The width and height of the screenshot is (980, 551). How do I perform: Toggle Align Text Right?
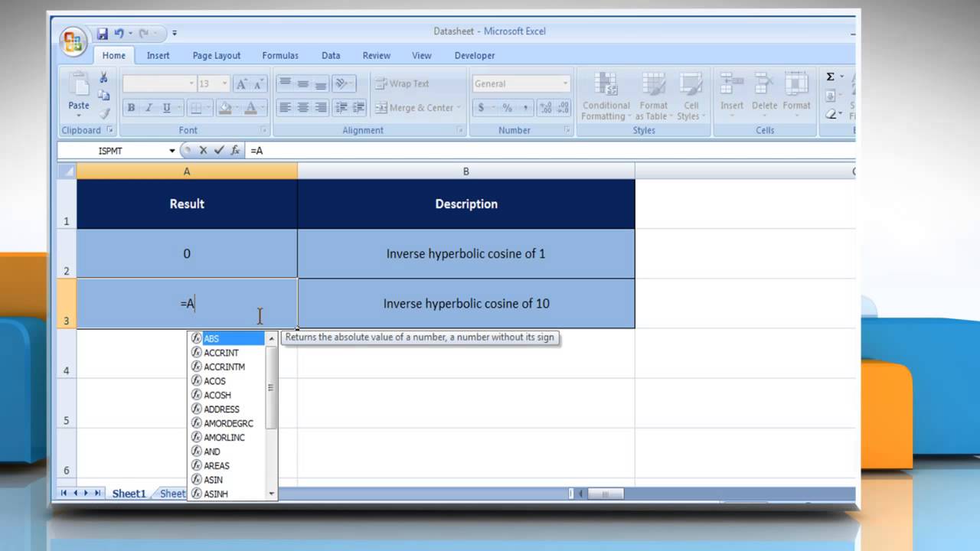point(320,108)
